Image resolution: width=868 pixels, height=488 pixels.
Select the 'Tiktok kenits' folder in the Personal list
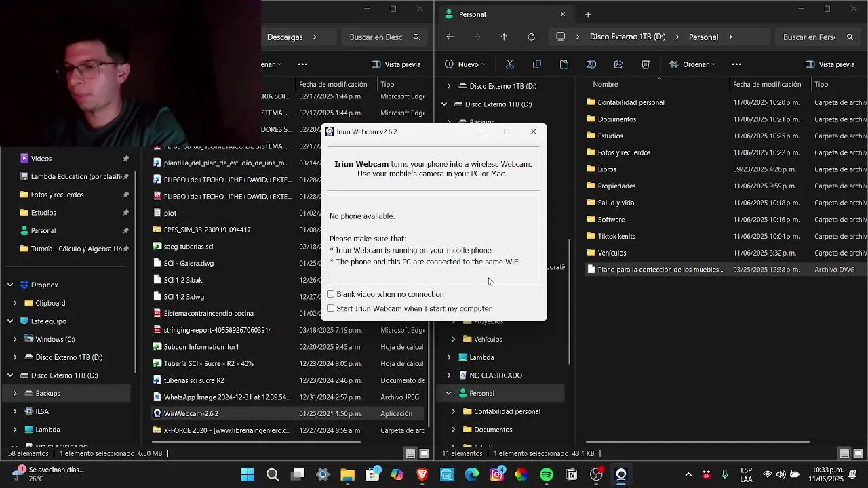pos(616,236)
